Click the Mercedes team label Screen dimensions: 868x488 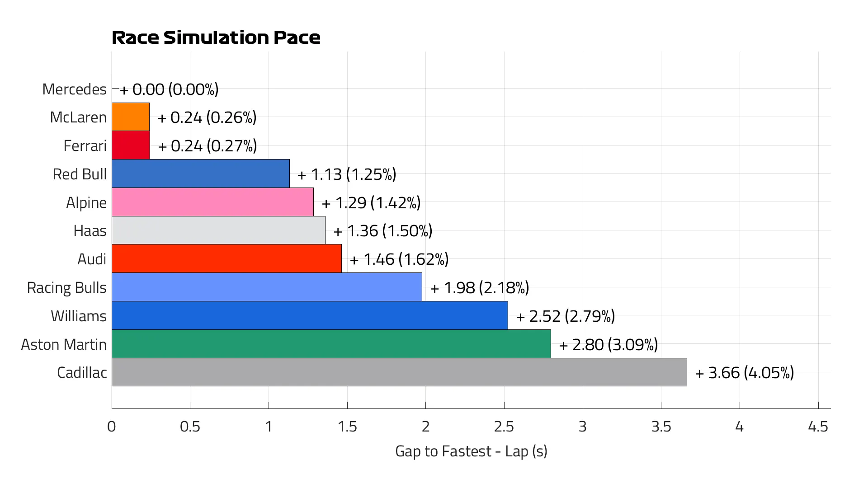click(74, 89)
